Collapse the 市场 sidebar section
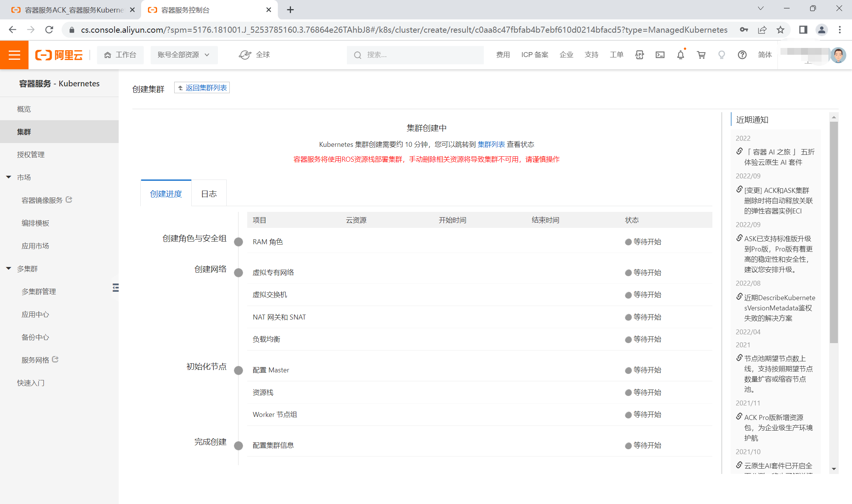The image size is (852, 504). click(9, 177)
